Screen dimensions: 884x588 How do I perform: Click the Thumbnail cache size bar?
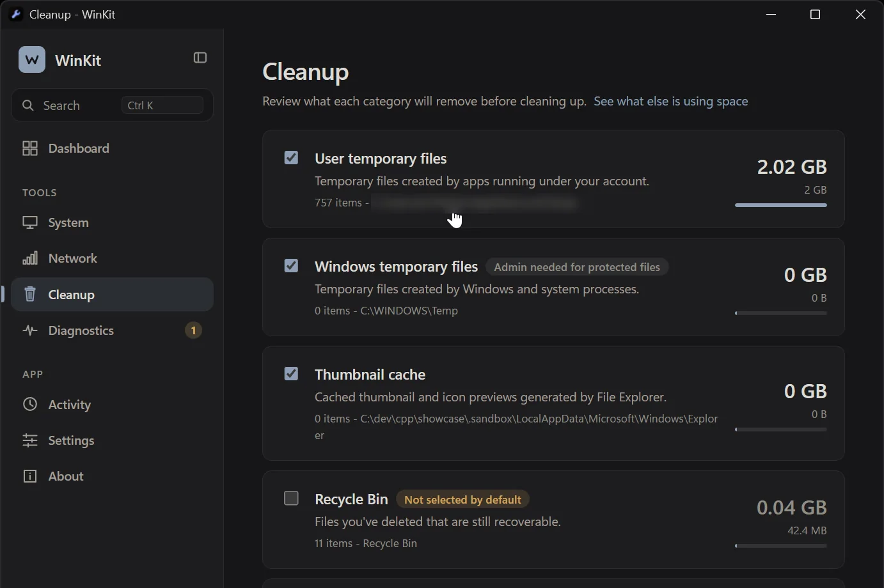point(781,429)
